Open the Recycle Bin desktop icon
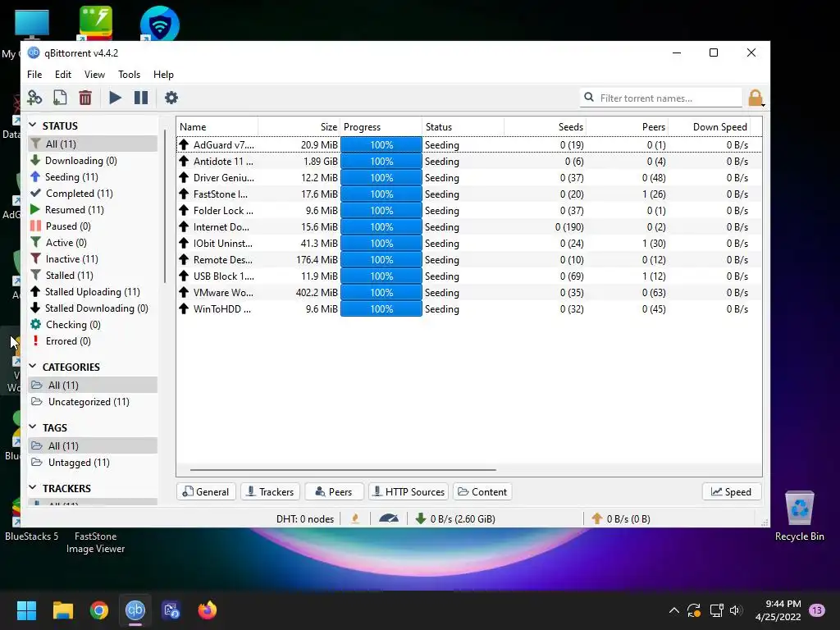Viewport: 840px width, 630px height. [799, 515]
